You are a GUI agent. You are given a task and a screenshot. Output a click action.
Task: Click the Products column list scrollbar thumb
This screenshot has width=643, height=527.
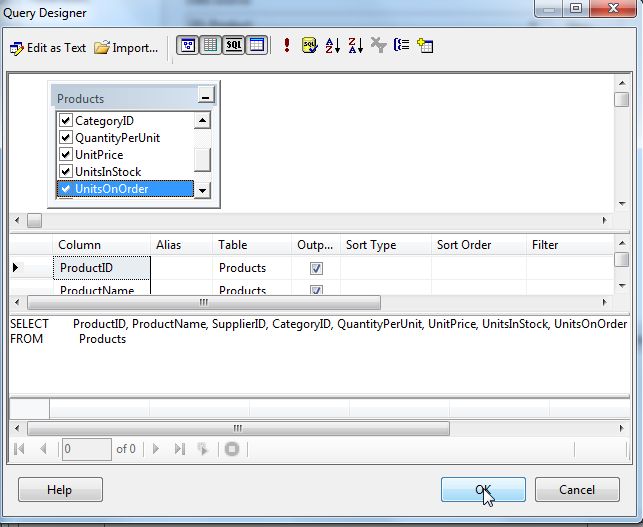pos(202,160)
